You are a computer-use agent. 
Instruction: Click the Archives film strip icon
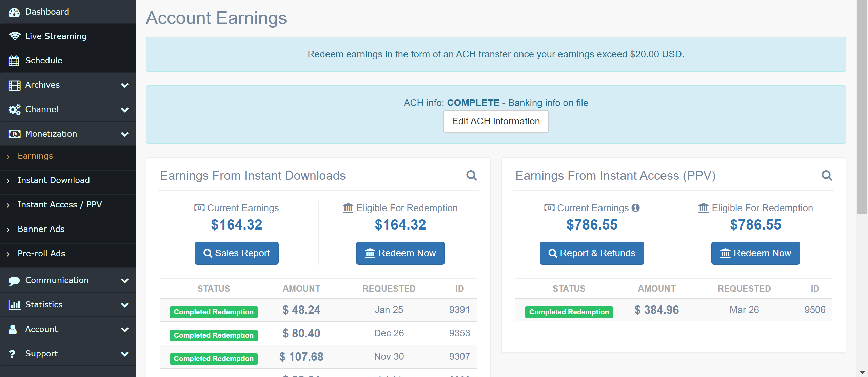pyautogui.click(x=14, y=85)
